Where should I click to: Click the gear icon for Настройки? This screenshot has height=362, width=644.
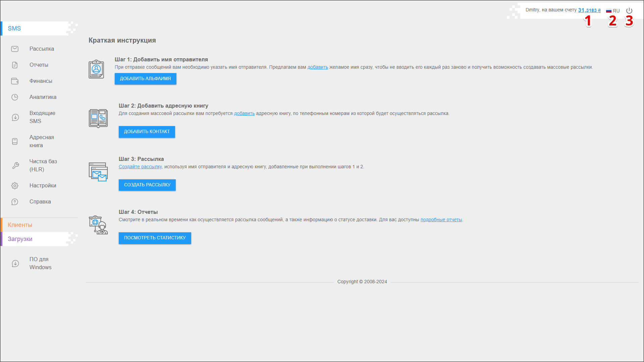click(15, 186)
